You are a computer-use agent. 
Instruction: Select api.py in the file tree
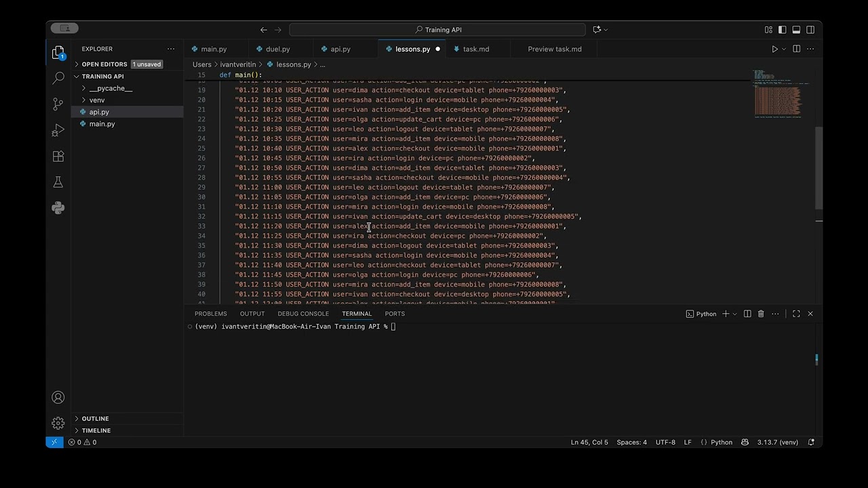pos(127,112)
